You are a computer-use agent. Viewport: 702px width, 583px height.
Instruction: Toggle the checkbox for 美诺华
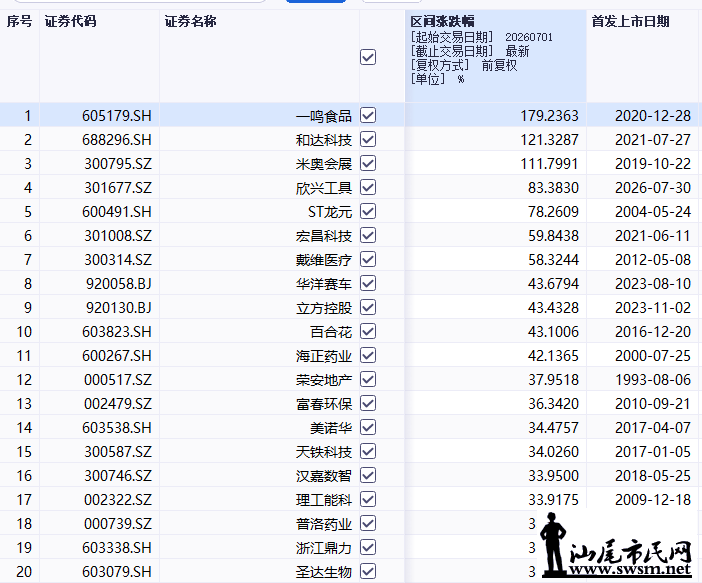point(368,428)
